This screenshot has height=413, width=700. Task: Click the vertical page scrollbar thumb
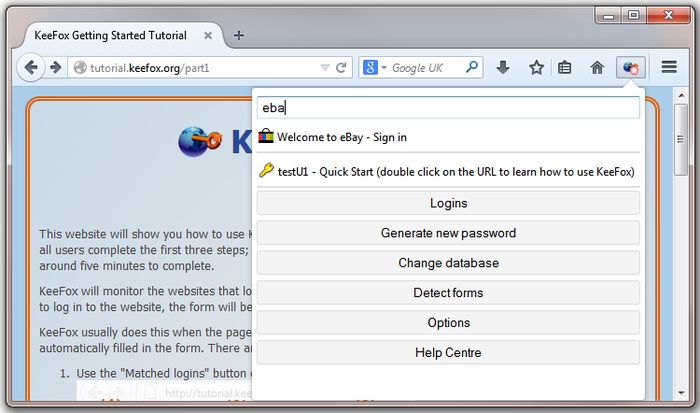681,140
